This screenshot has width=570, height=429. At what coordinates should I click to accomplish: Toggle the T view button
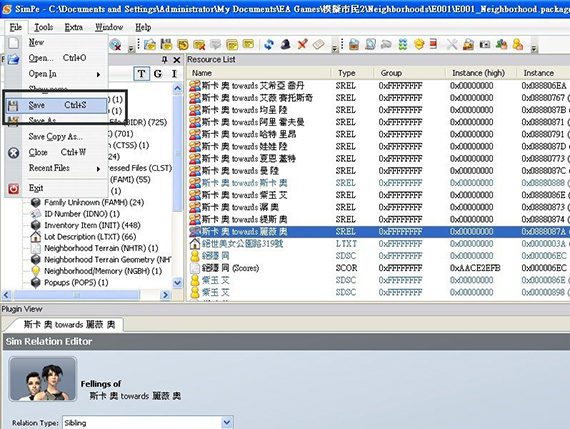coord(141,74)
